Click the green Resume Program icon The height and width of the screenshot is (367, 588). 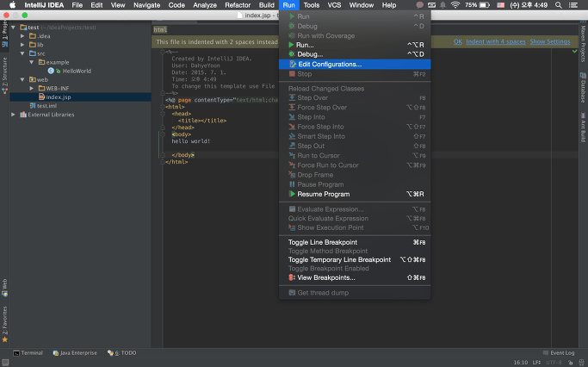[x=292, y=195]
